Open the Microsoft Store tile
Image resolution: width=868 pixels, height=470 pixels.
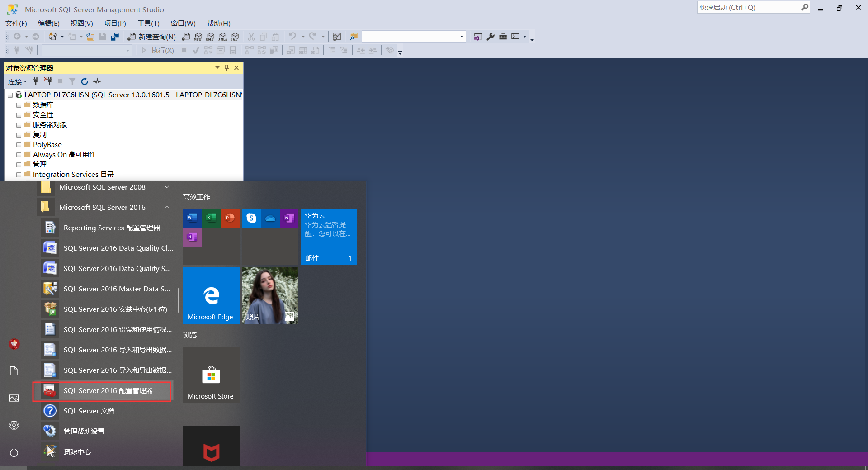pyautogui.click(x=211, y=375)
